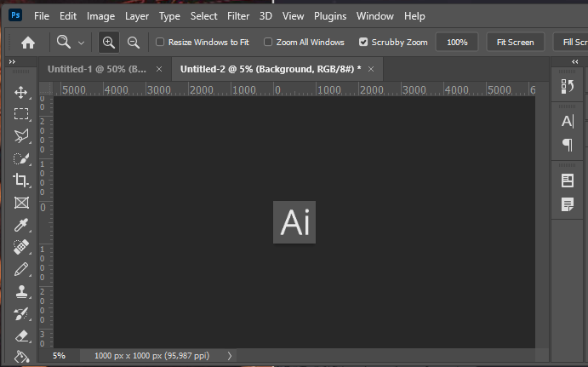Open the File menu
This screenshot has width=588, height=367.
(x=42, y=16)
